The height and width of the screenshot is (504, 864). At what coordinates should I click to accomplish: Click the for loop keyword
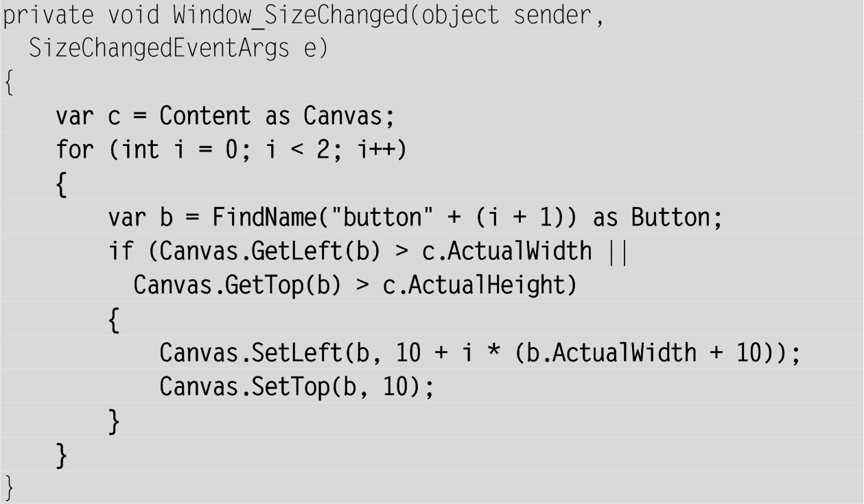coord(74,149)
